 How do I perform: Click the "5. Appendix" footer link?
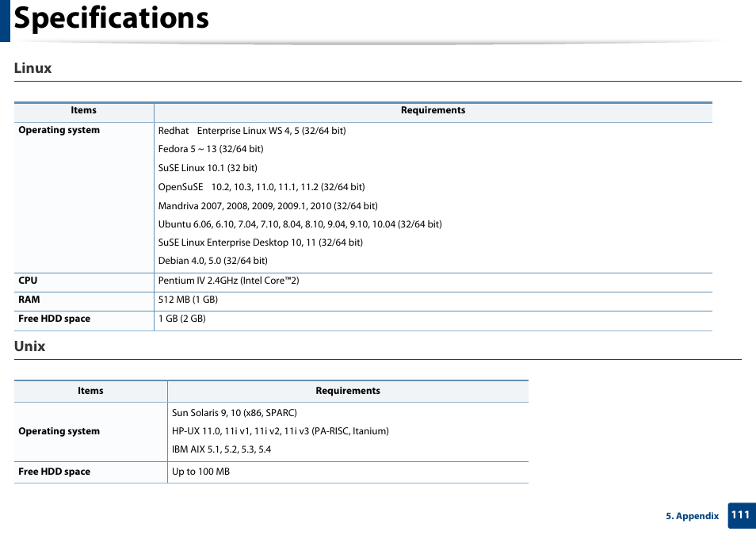692,516
